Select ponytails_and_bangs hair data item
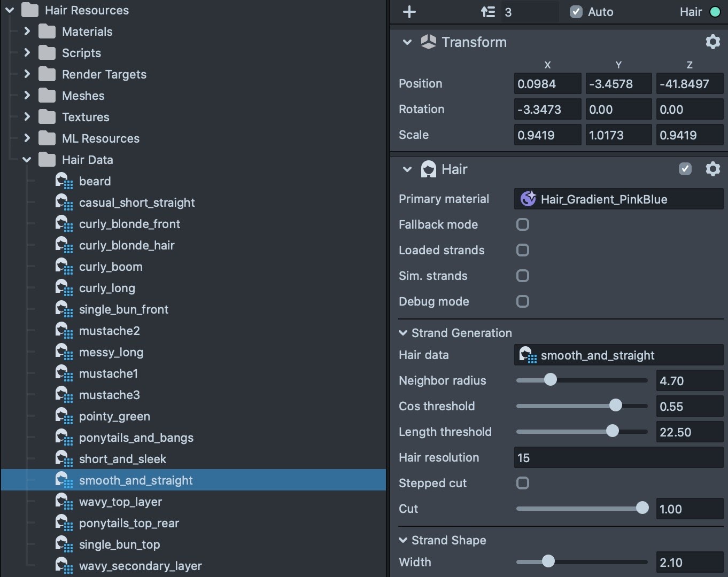728x577 pixels. (x=136, y=438)
